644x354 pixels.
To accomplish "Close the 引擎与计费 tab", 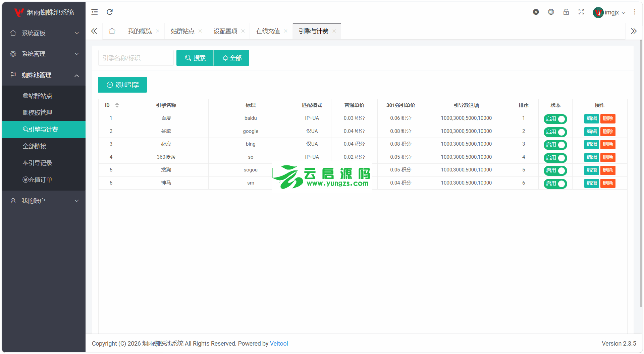I will pos(334,31).
